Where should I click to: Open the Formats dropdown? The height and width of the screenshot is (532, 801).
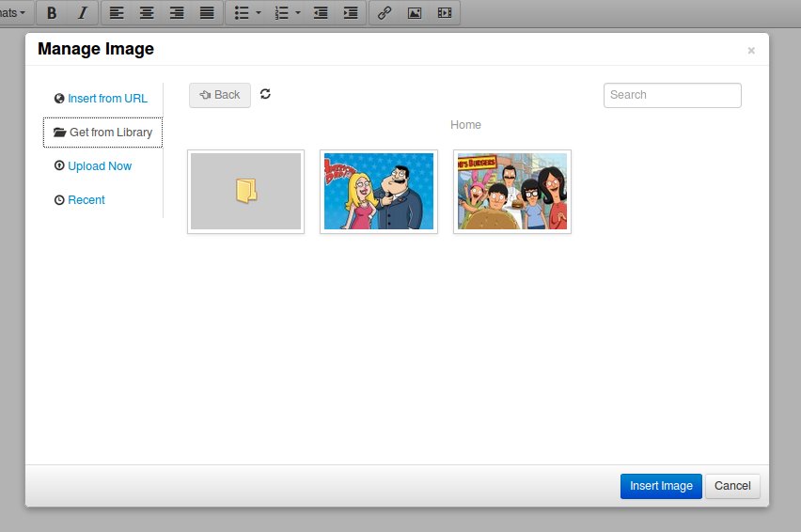tap(14, 13)
